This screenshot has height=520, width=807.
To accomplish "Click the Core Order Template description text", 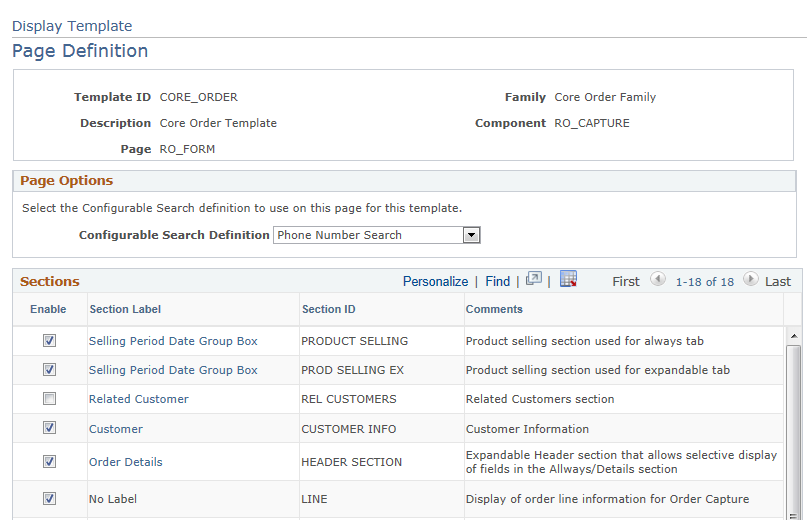I will pos(218,123).
